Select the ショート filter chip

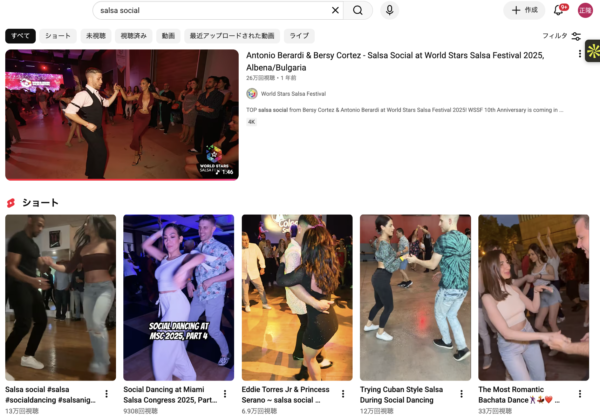58,36
